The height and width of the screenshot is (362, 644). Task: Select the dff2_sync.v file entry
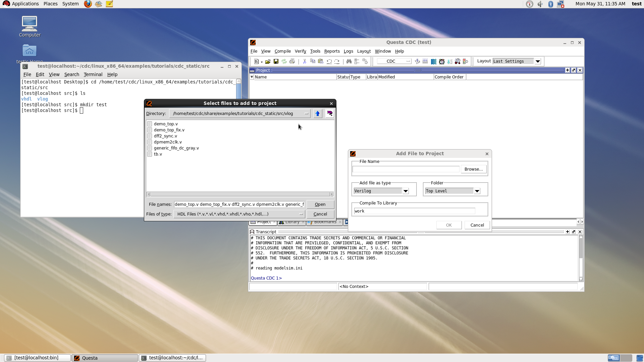point(165,136)
